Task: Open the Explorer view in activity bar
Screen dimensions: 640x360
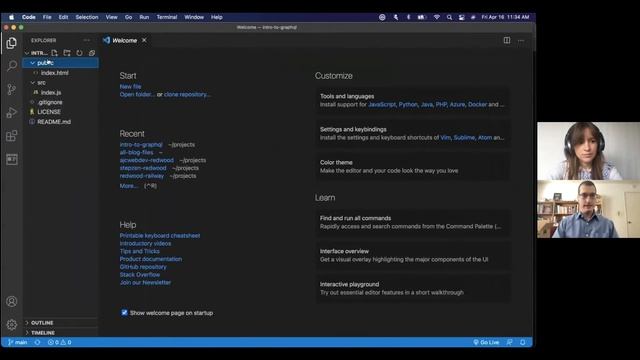Action: (11, 43)
